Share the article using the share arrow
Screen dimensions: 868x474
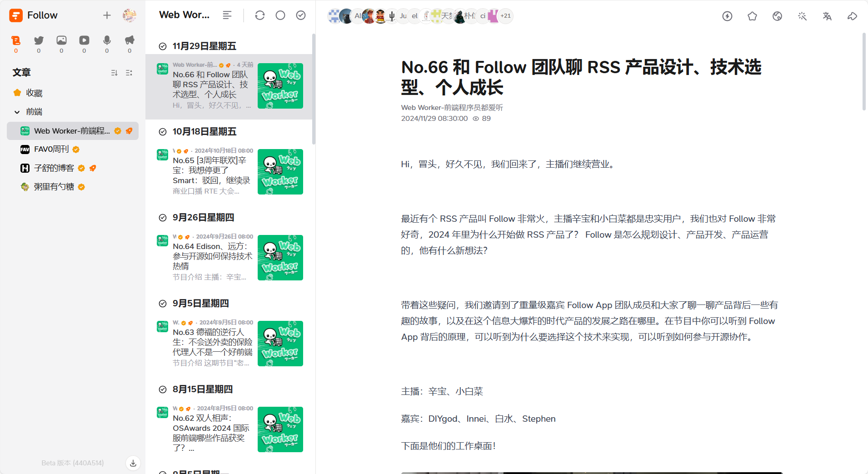pyautogui.click(x=852, y=16)
